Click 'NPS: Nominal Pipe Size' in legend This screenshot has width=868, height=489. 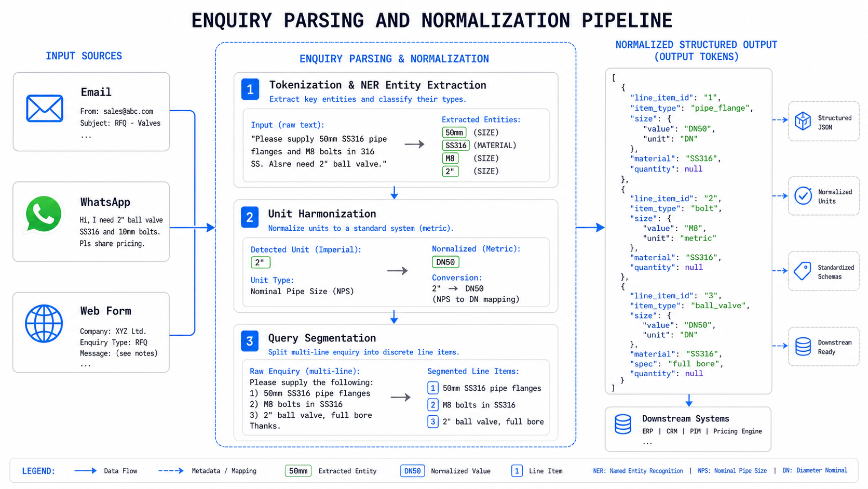732,471
